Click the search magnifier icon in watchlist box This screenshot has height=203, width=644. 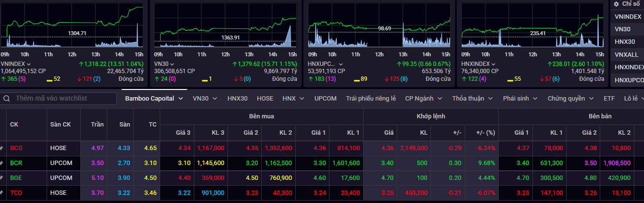click(x=7, y=98)
